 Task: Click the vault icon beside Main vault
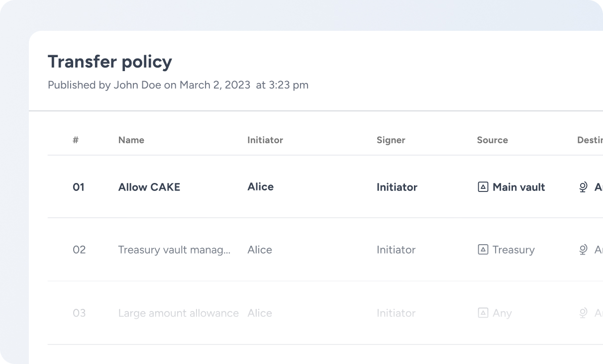pos(483,187)
